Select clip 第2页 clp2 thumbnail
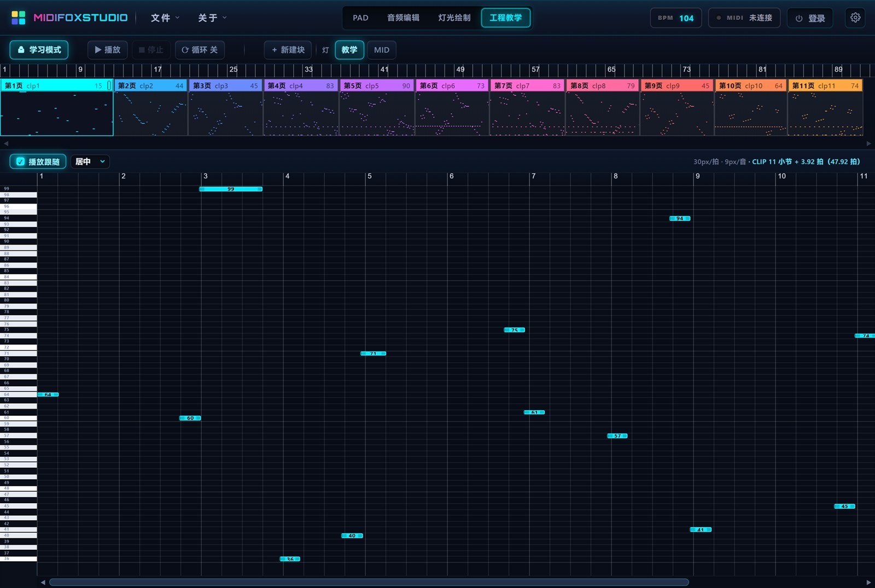Screen dimensions: 875x588 click(x=151, y=107)
